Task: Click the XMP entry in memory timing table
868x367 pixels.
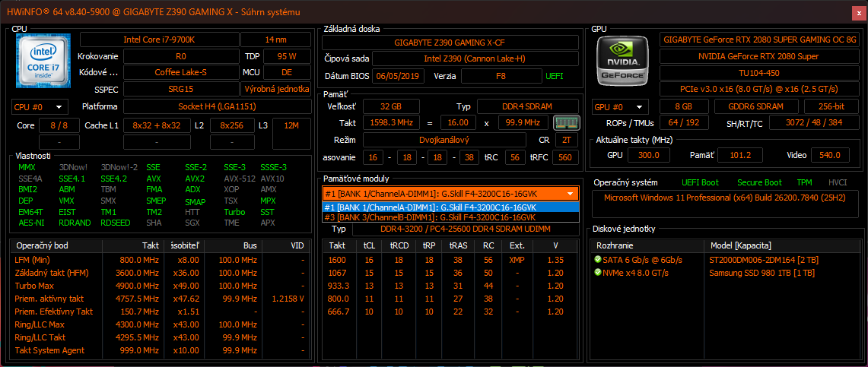Action: tap(517, 260)
